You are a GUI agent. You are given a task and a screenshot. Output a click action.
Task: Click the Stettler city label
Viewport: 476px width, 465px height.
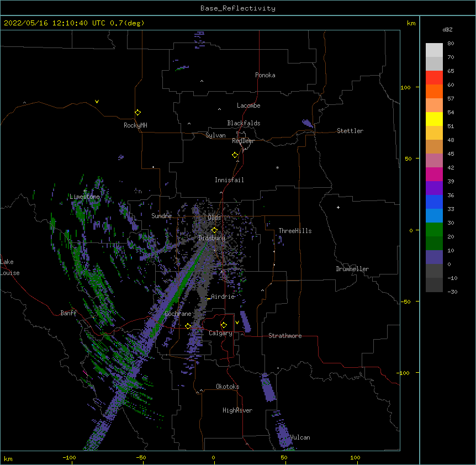[x=350, y=131]
